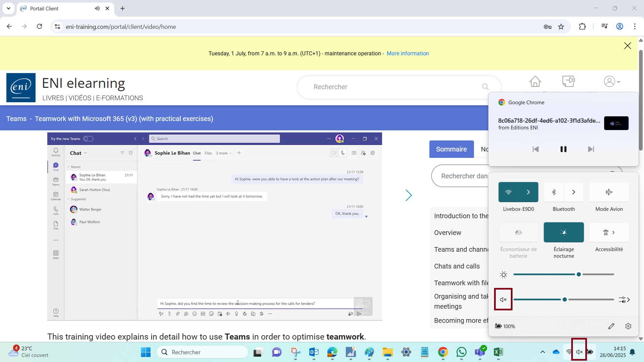Screen dimensions: 644x362
Task: Click the search magnifier in Rechercher
Action: pos(485,87)
